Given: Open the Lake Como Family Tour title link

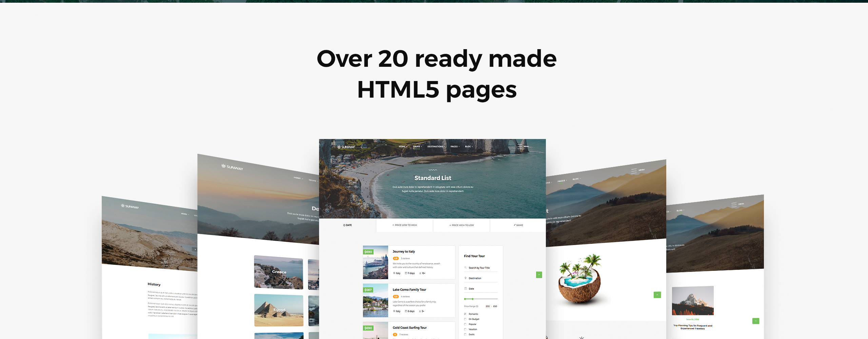Looking at the screenshot, I should (x=409, y=290).
